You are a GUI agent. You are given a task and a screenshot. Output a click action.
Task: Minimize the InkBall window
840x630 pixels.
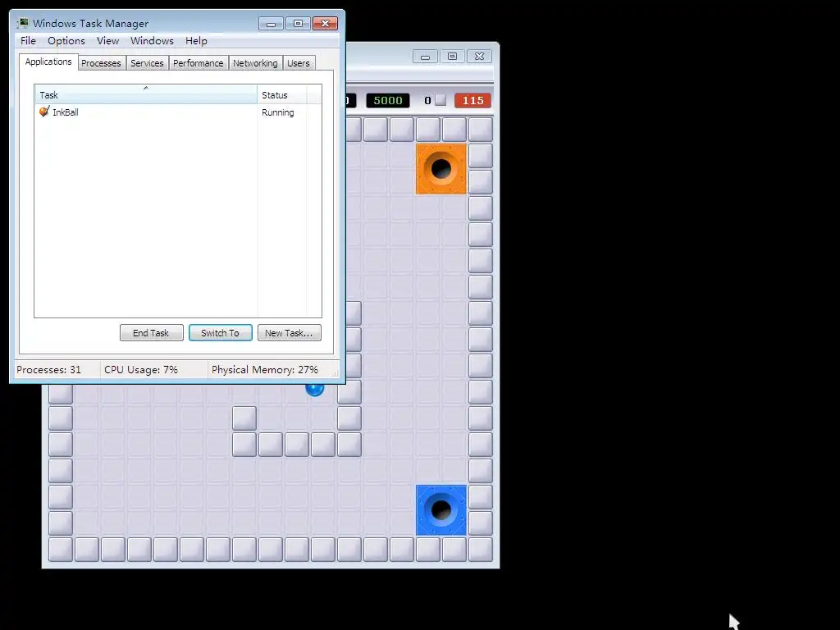pos(425,57)
